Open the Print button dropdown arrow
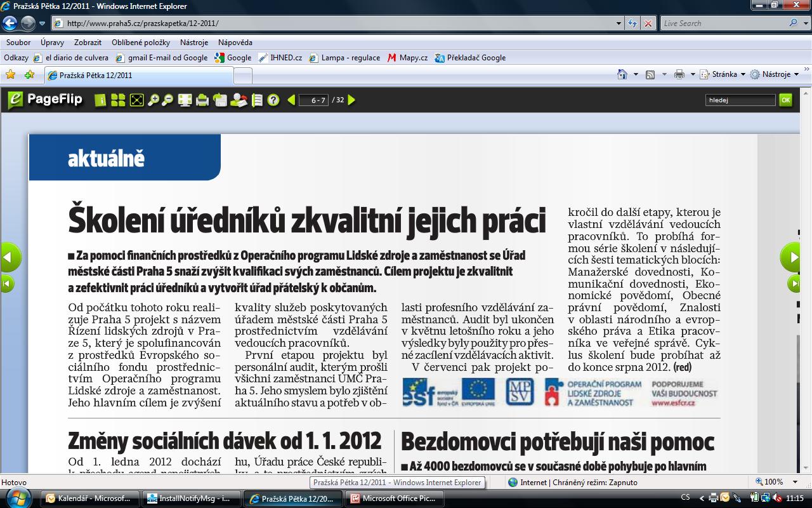The height and width of the screenshot is (508, 812). coord(693,74)
